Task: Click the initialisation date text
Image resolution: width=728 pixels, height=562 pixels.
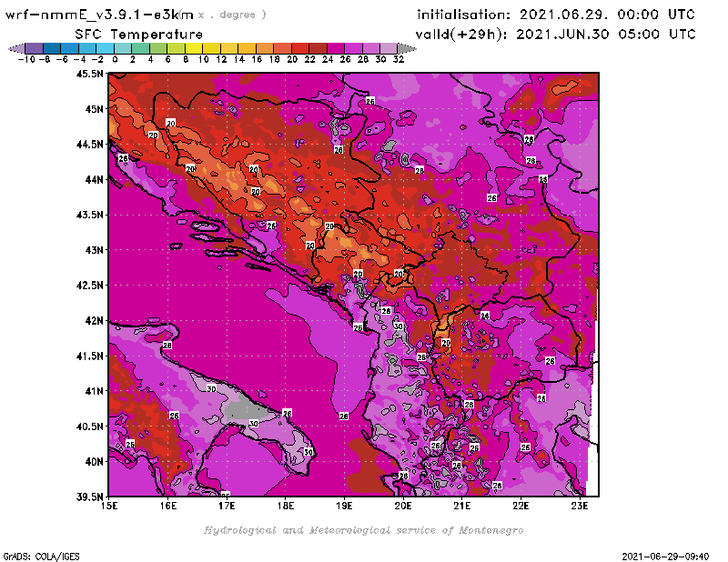Action: (556, 15)
